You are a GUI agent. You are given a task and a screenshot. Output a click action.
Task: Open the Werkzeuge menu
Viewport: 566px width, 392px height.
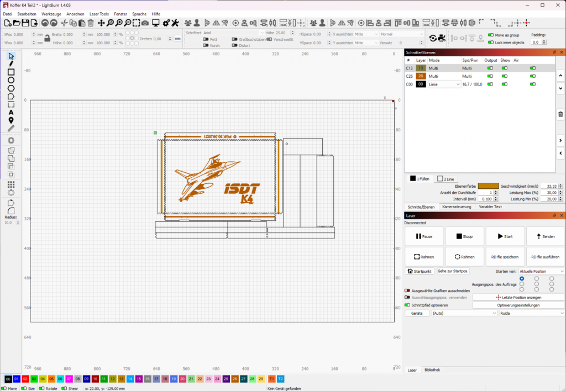point(51,14)
